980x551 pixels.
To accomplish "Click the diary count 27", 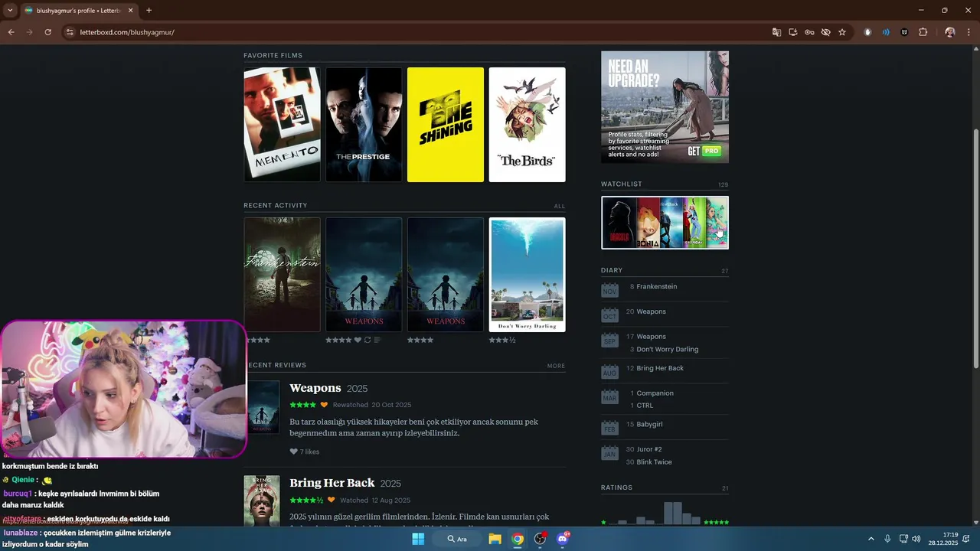I will point(725,271).
